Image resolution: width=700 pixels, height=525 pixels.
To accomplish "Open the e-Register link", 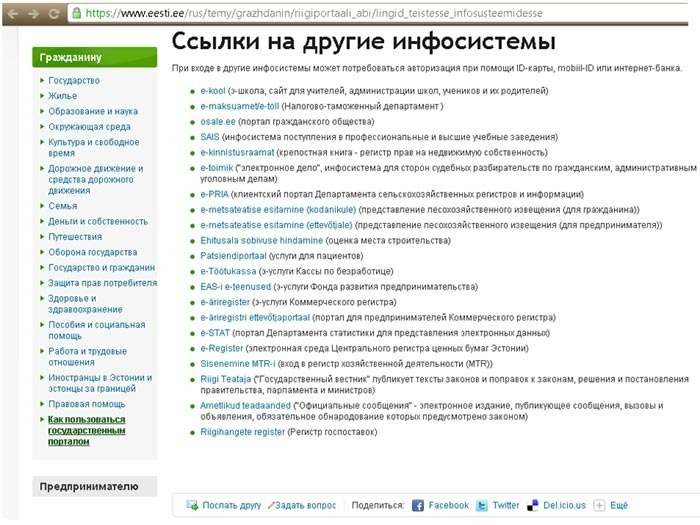I will point(222,348).
